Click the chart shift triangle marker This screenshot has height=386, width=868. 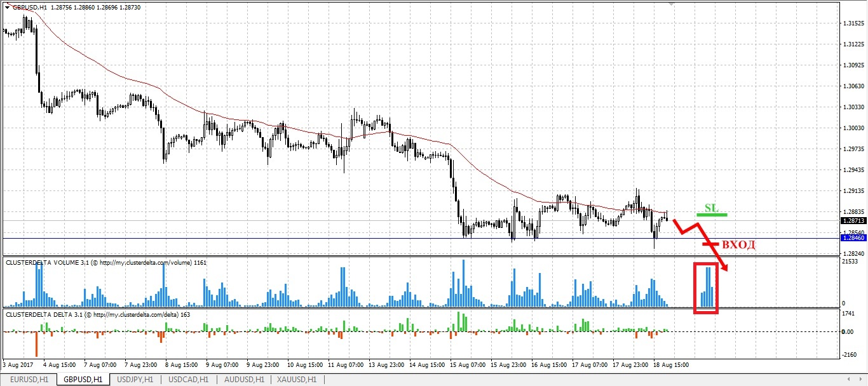[x=673, y=4]
